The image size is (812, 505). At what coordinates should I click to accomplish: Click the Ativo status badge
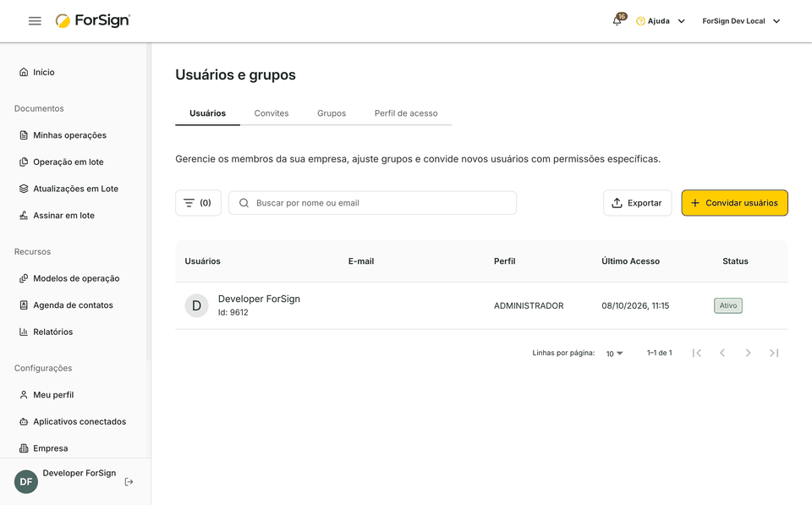(x=728, y=305)
